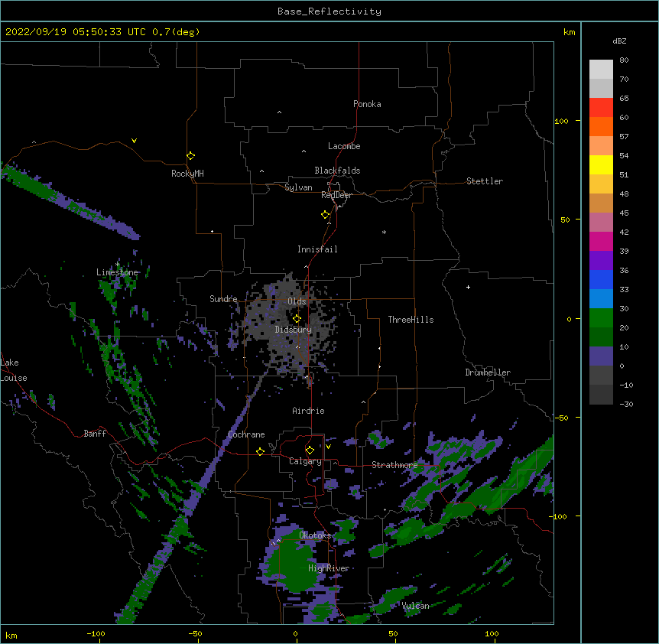The width and height of the screenshot is (659, 644).
Task: Click the yellow marker near RockyMH
Action: coord(190,156)
